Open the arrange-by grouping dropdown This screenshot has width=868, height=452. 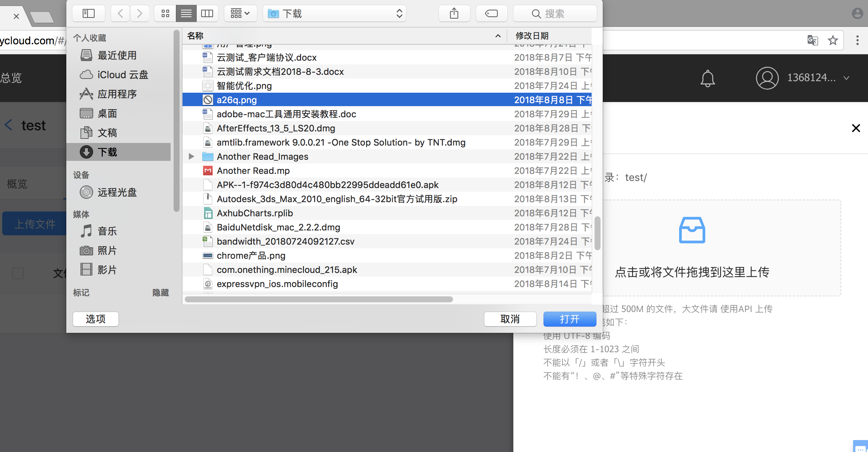pos(240,14)
